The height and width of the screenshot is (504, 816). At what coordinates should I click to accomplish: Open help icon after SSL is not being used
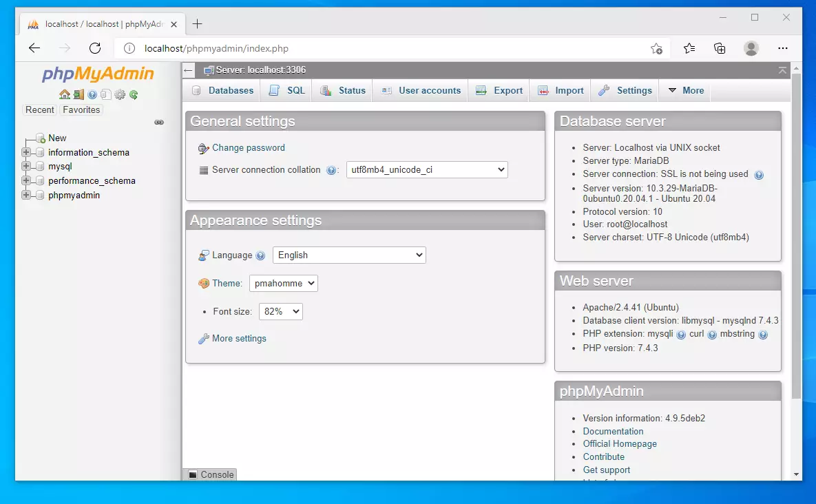759,175
